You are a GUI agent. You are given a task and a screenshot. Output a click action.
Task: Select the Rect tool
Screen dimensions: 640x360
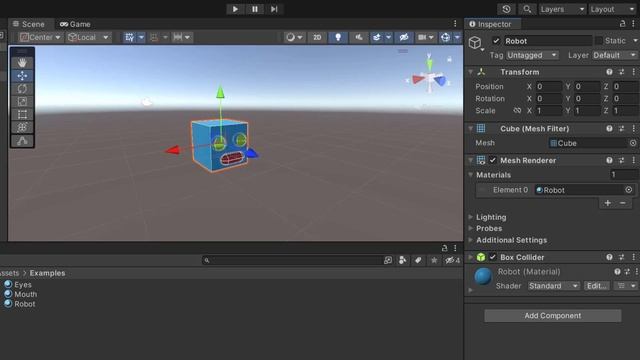point(22,115)
